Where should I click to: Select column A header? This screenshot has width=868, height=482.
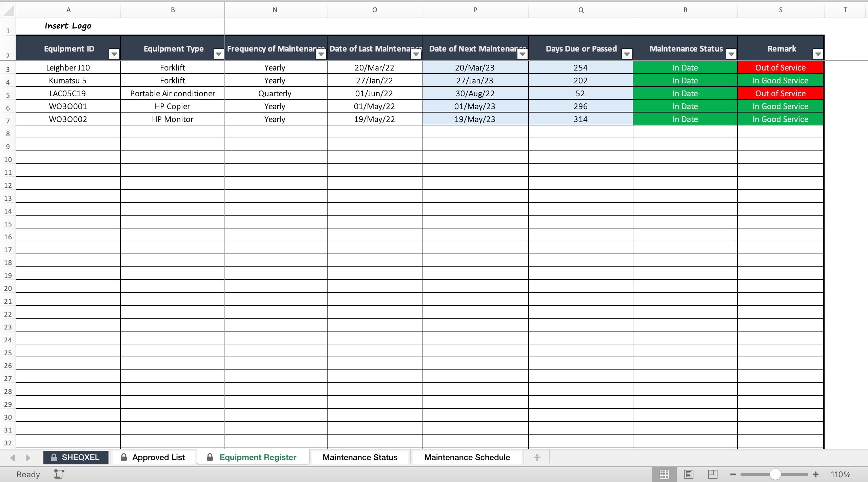coord(68,10)
